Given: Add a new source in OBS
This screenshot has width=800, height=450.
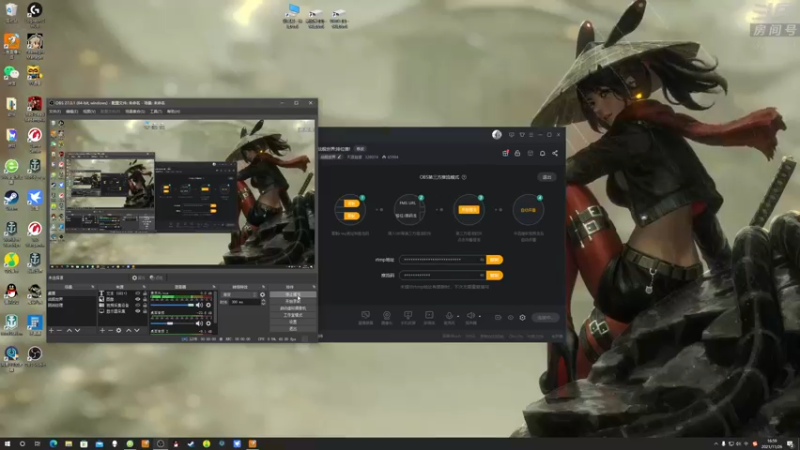Looking at the screenshot, I should (x=102, y=331).
